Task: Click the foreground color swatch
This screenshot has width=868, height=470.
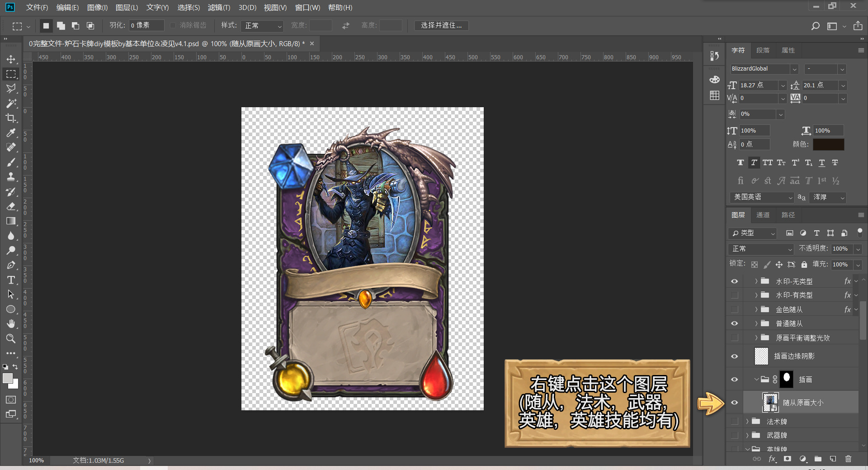Action: click(7, 378)
